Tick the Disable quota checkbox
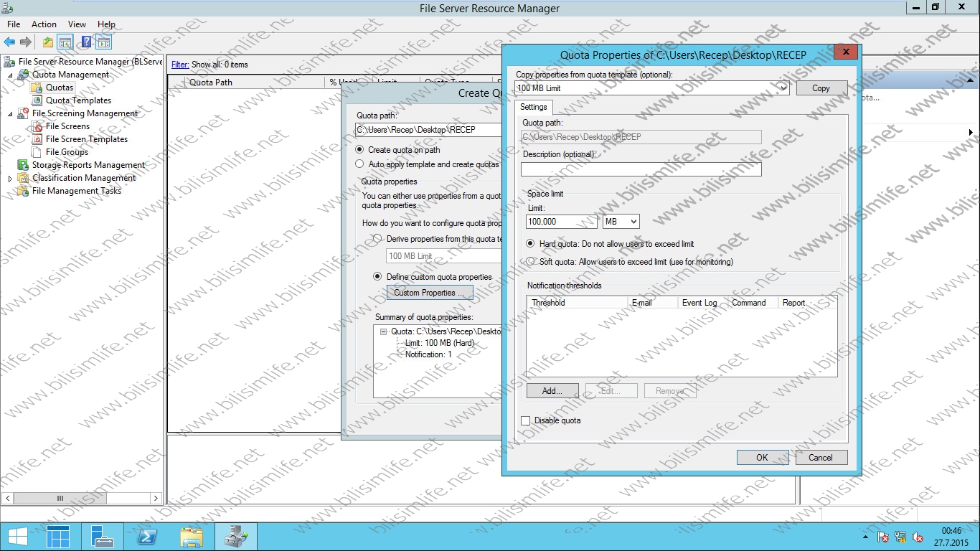The image size is (980, 551). (526, 420)
